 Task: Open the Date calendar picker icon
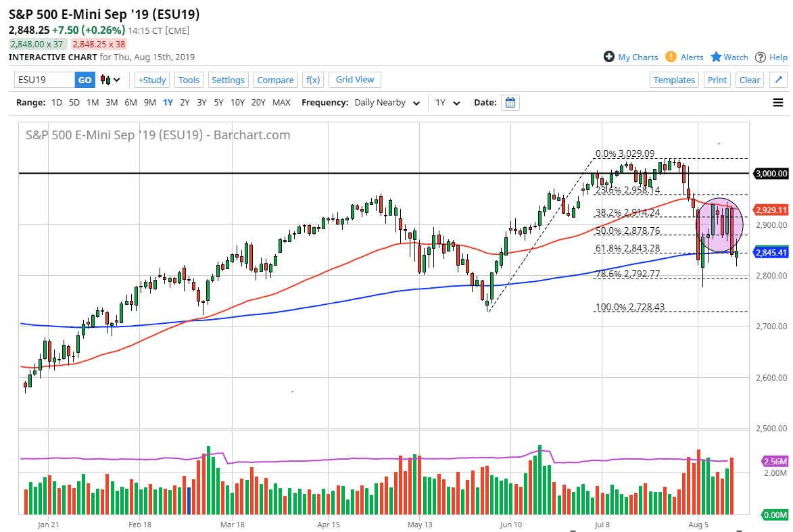(510, 102)
